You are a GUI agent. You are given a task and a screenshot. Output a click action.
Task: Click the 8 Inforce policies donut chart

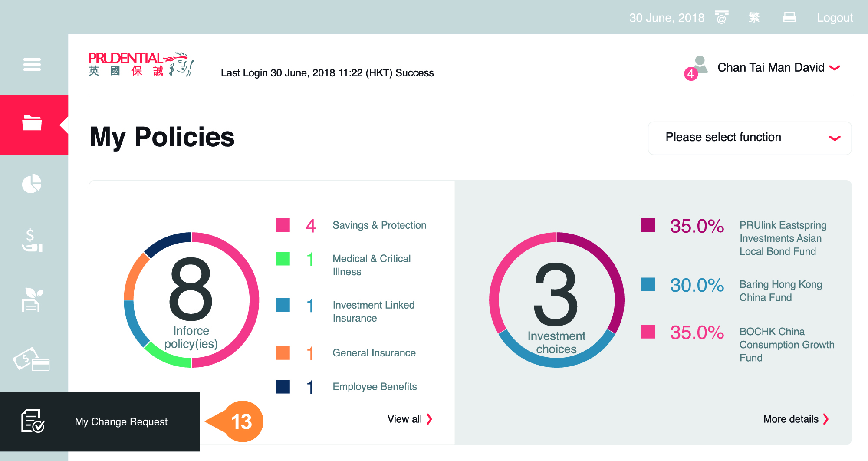tap(191, 300)
